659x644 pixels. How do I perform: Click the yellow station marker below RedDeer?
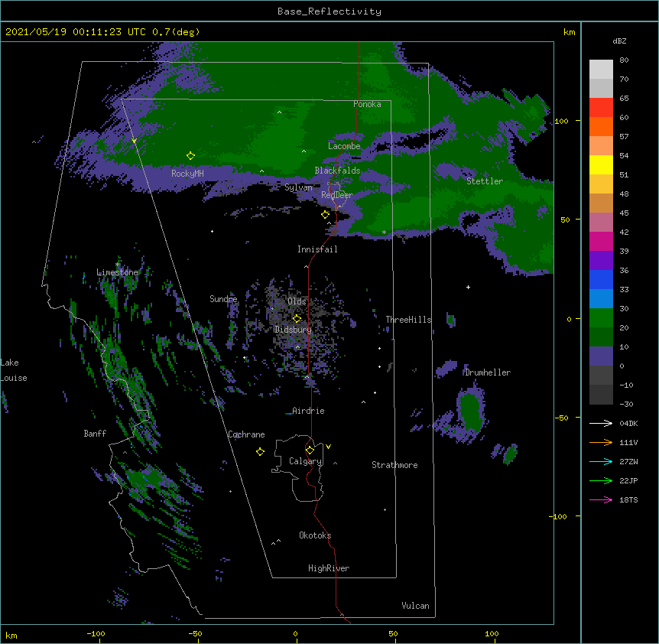pyautogui.click(x=325, y=215)
